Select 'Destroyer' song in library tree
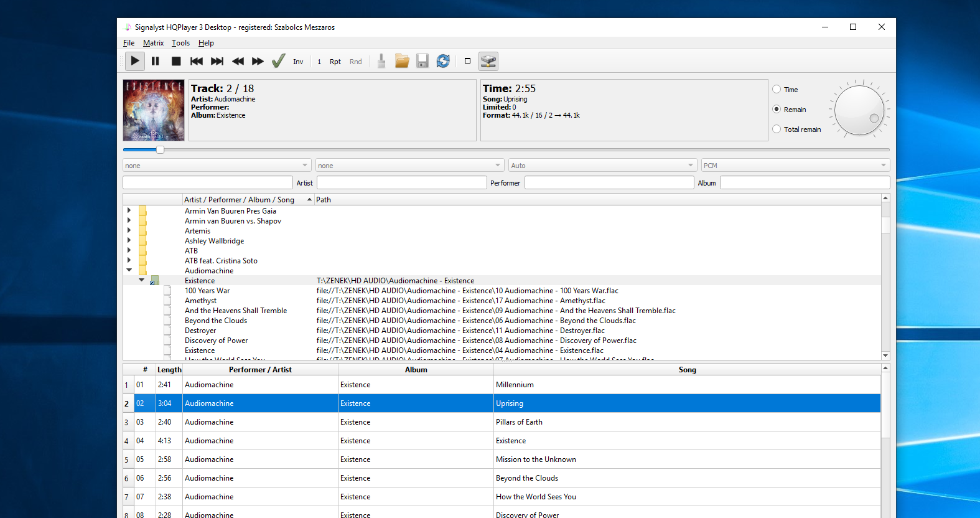 [200, 331]
